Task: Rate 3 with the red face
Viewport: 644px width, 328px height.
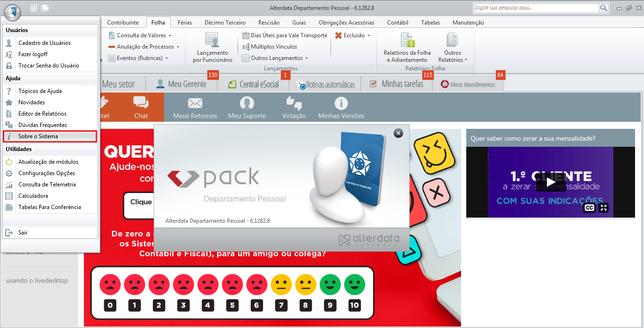Action: point(183,285)
